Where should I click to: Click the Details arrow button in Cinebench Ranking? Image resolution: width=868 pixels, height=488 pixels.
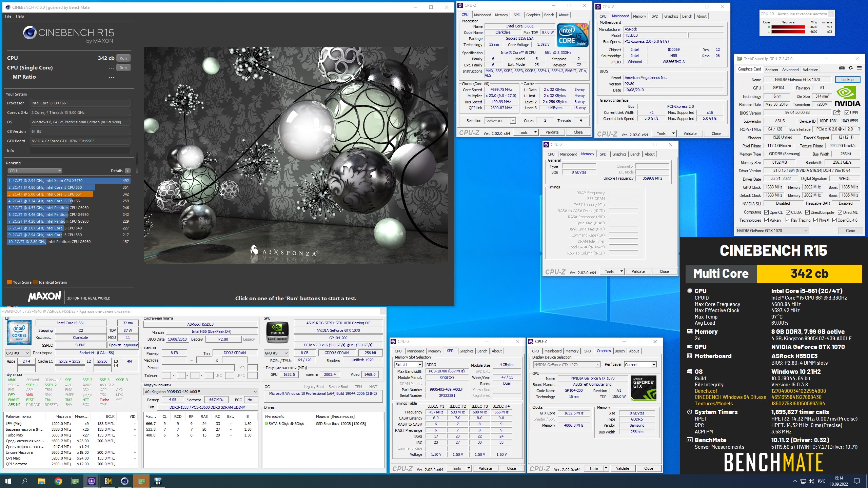128,171
